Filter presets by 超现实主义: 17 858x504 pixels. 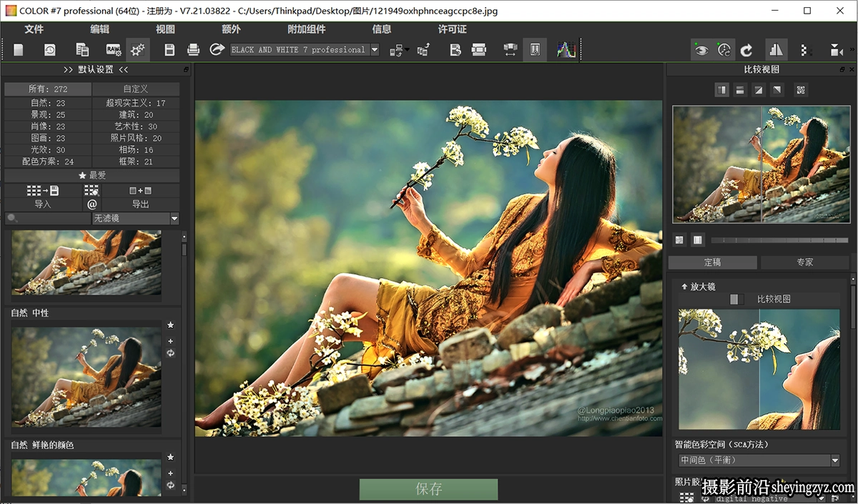(136, 103)
